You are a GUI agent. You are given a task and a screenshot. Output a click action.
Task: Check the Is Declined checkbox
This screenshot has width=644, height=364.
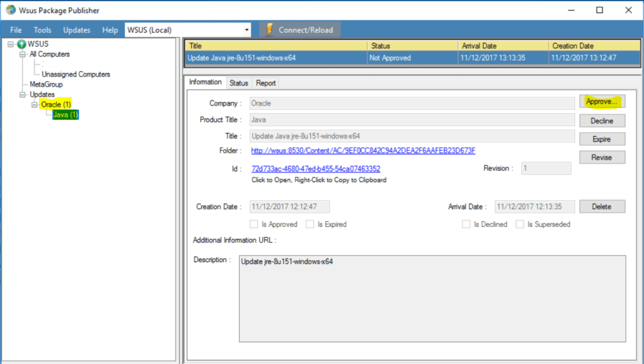coord(466,224)
